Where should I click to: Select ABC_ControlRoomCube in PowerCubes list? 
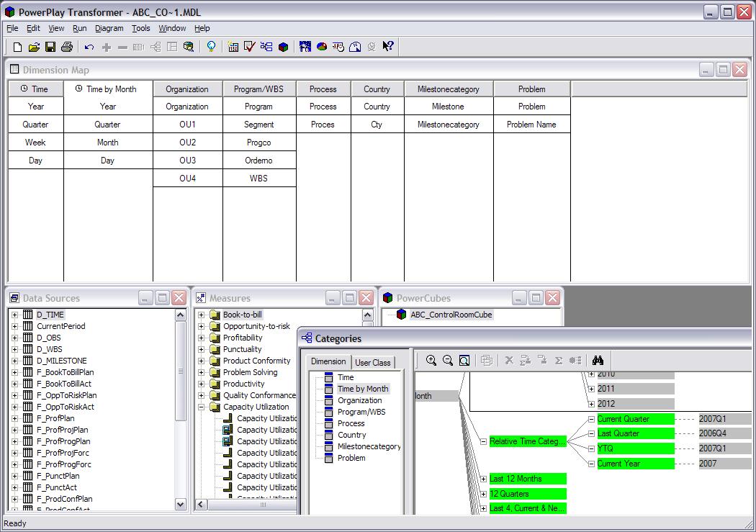pos(451,315)
